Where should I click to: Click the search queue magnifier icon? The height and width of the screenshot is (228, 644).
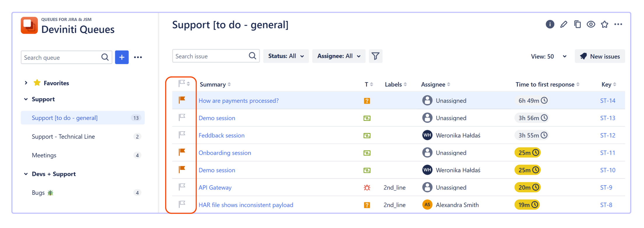coord(105,57)
